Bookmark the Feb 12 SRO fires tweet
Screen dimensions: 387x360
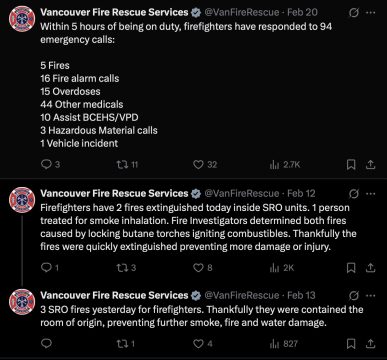[351, 268]
